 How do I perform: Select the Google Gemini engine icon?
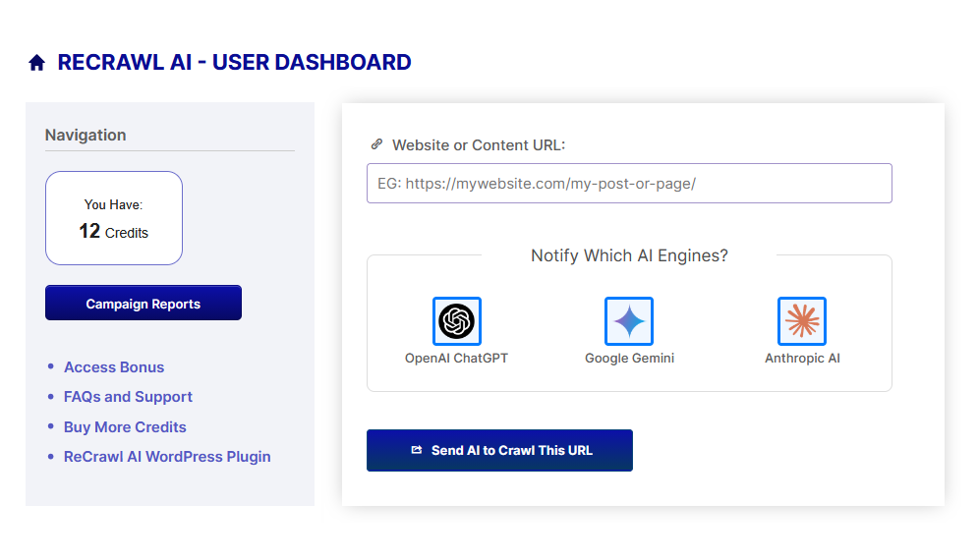[629, 321]
